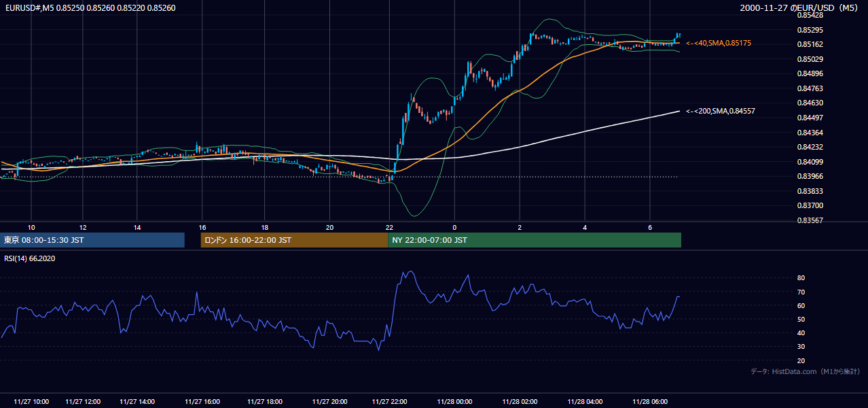Image resolution: width=868 pixels, height=408 pixels.
Task: Click bottom timestamp 11/27 12:00
Action: [x=83, y=402]
